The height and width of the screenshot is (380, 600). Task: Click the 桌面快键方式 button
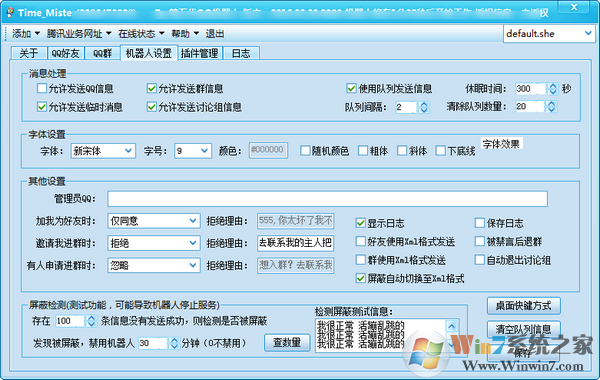click(523, 305)
